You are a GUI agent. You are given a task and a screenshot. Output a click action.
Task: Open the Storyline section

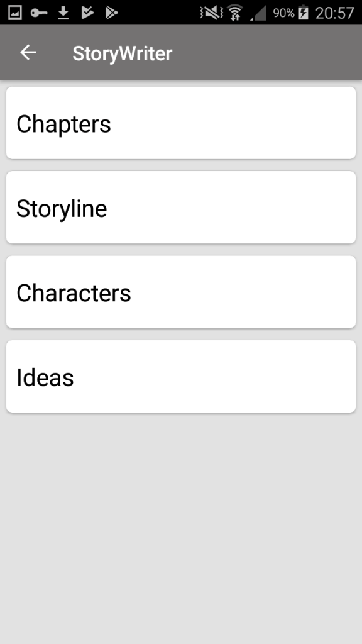(x=181, y=208)
